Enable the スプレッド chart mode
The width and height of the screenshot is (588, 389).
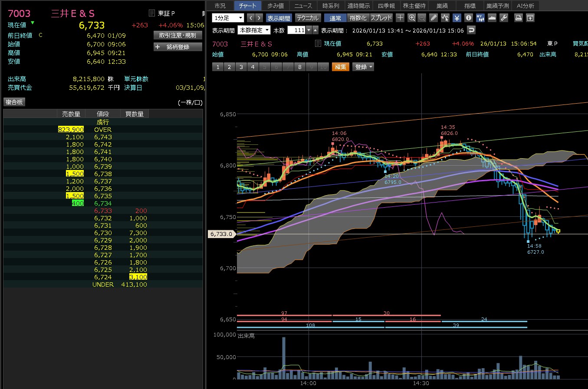(x=381, y=18)
